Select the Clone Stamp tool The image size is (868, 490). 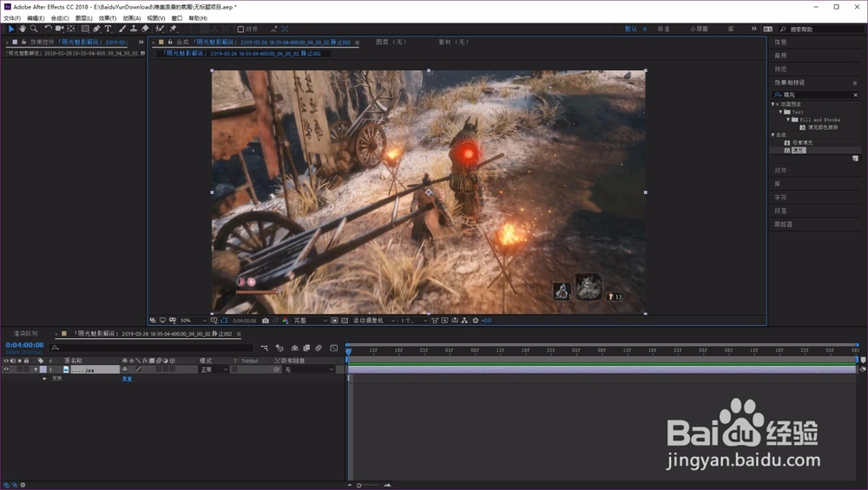coord(134,29)
